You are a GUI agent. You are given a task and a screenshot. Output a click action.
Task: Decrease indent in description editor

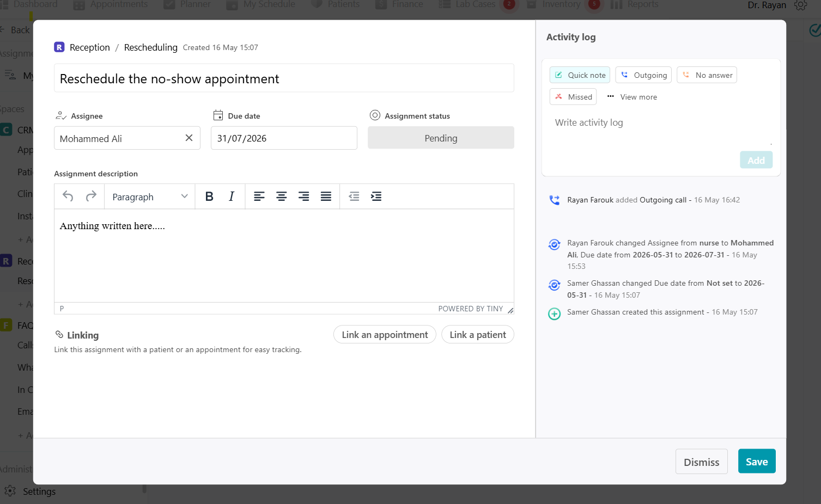354,196
